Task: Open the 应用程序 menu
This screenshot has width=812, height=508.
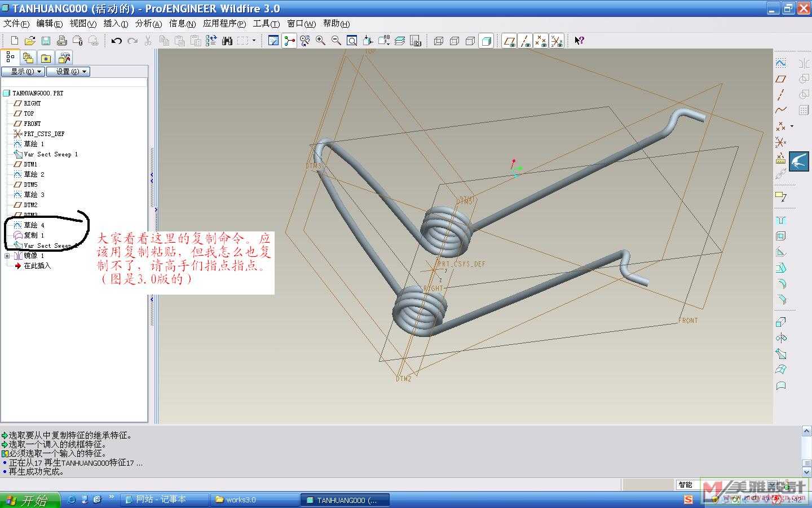Action: tap(224, 24)
